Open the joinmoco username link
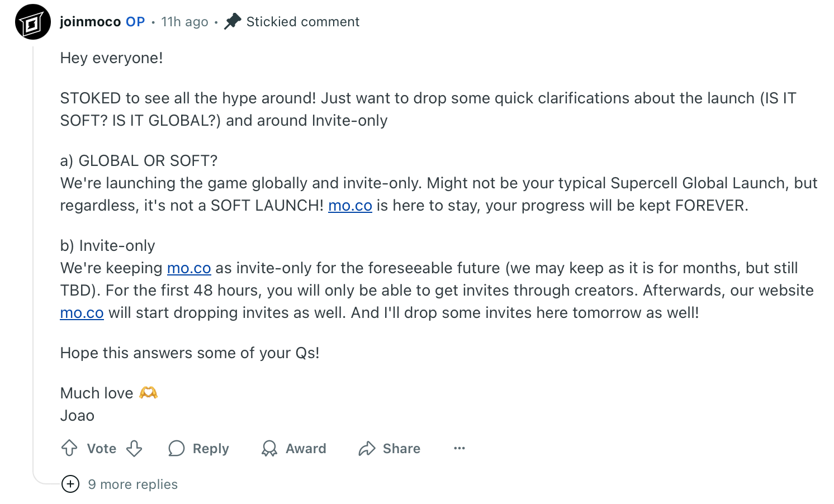The height and width of the screenshot is (504, 834). 91,22
